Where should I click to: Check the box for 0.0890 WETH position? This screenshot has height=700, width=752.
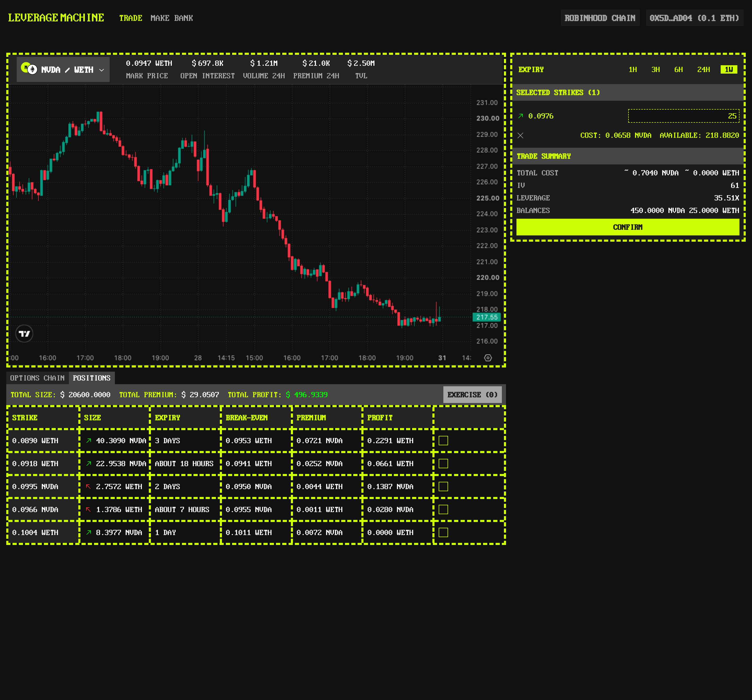pyautogui.click(x=443, y=441)
